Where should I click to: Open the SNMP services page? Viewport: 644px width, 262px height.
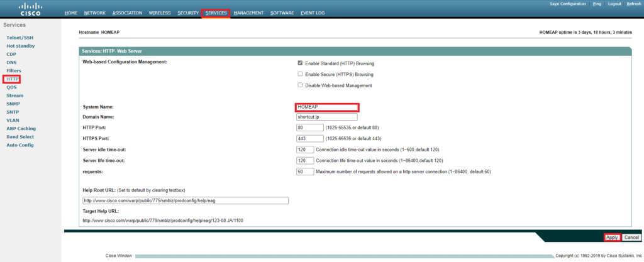click(x=13, y=104)
